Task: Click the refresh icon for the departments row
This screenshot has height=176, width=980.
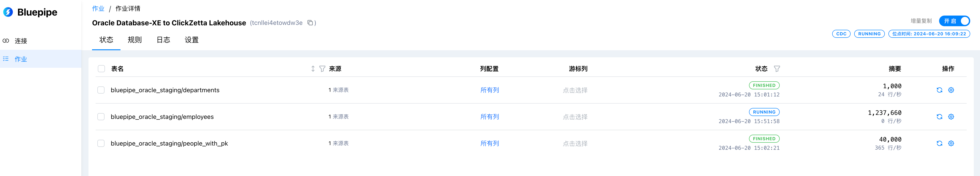Action: point(939,90)
